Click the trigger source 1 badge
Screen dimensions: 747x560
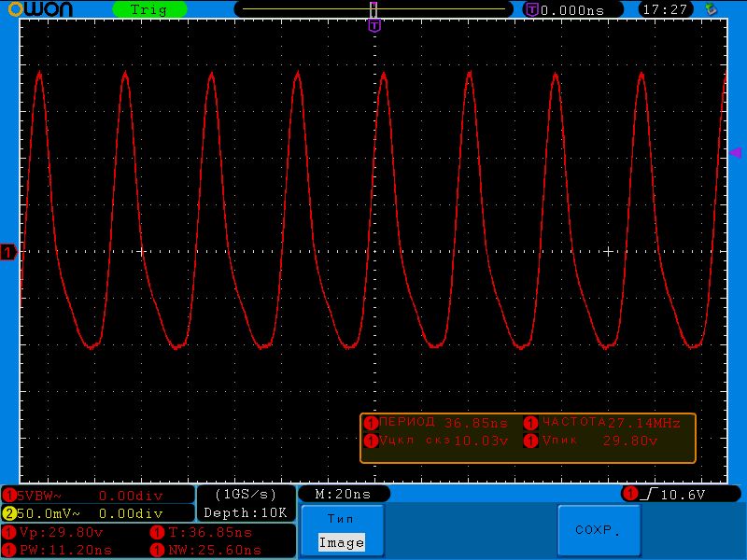click(x=630, y=494)
